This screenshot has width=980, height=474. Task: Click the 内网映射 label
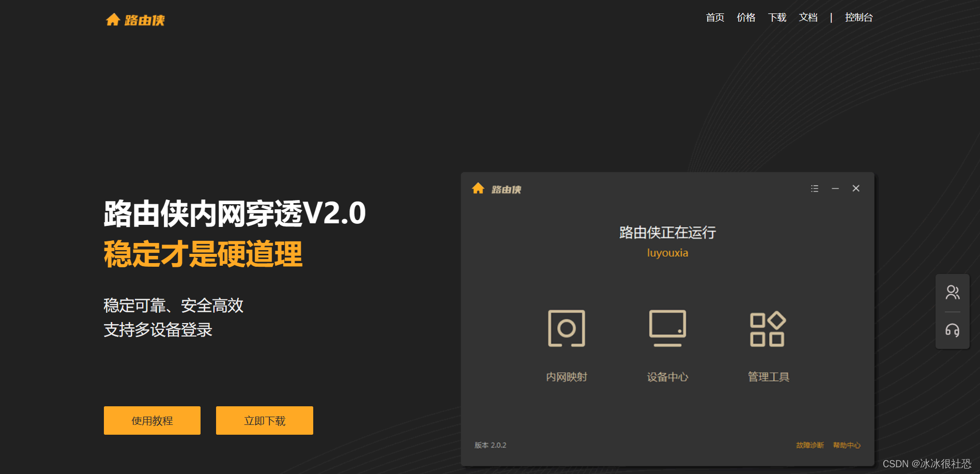566,377
